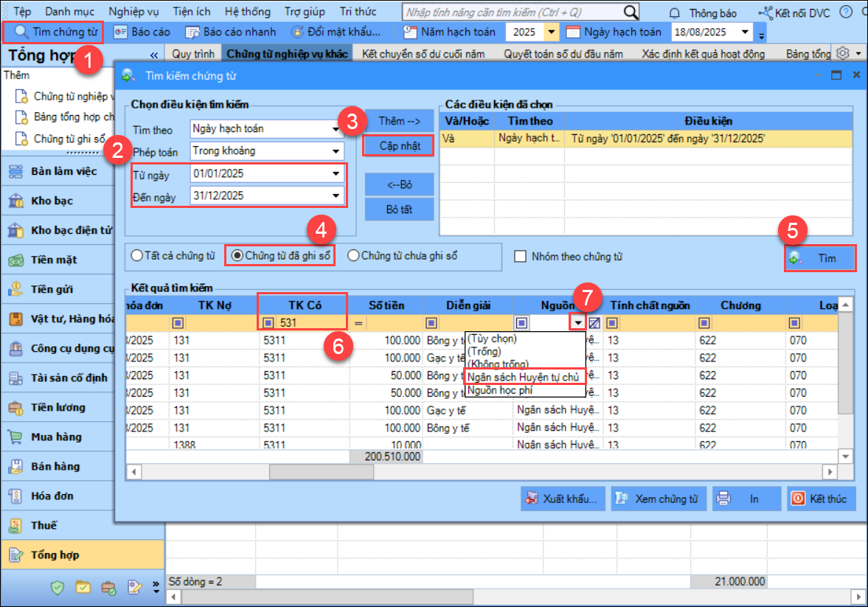Screen dimensions: 868x607
Task: Open Kho bạc điện tử module
Action: (58, 230)
